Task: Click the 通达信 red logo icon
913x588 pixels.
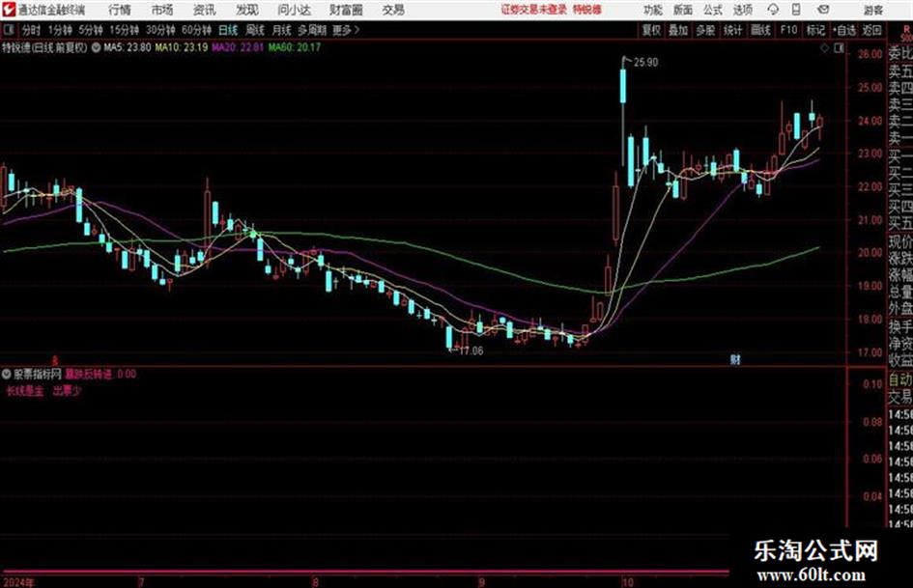Action: pos(8,10)
